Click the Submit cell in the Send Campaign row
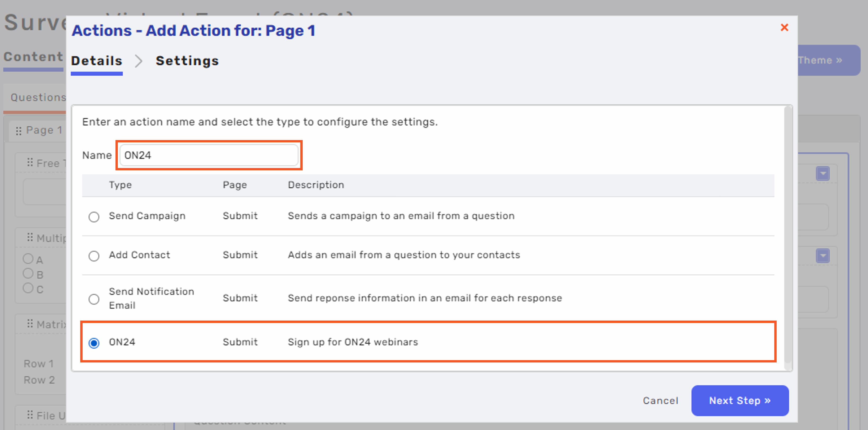 240,216
